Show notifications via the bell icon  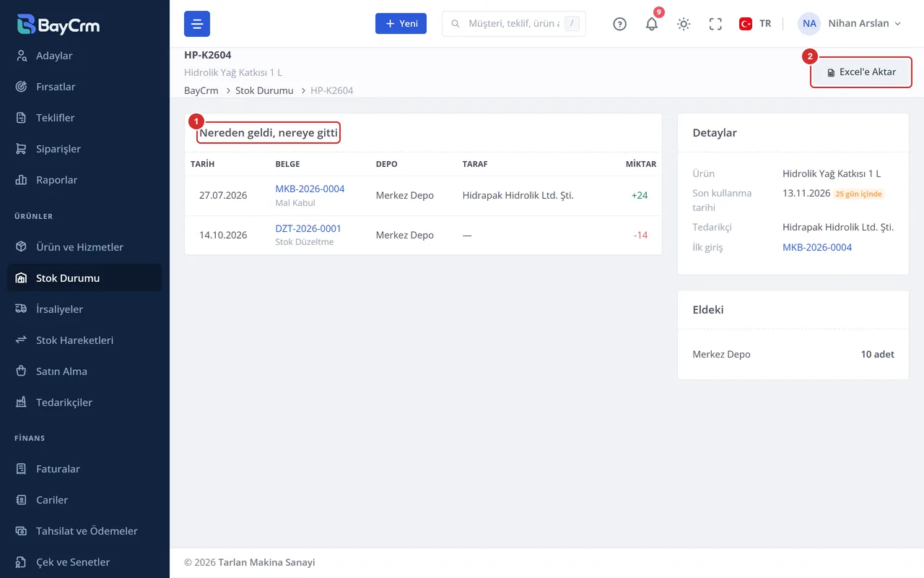(x=652, y=24)
